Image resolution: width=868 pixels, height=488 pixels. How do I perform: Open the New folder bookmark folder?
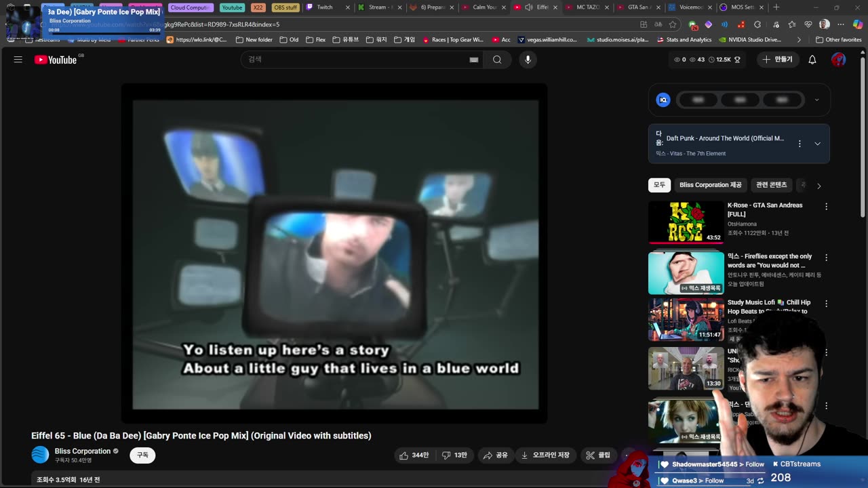point(254,40)
